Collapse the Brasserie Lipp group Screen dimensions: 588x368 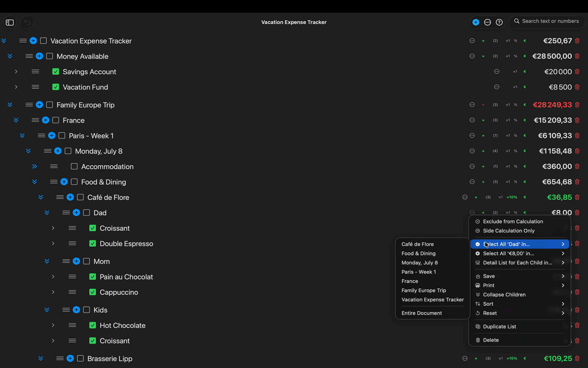pyautogui.click(x=41, y=358)
